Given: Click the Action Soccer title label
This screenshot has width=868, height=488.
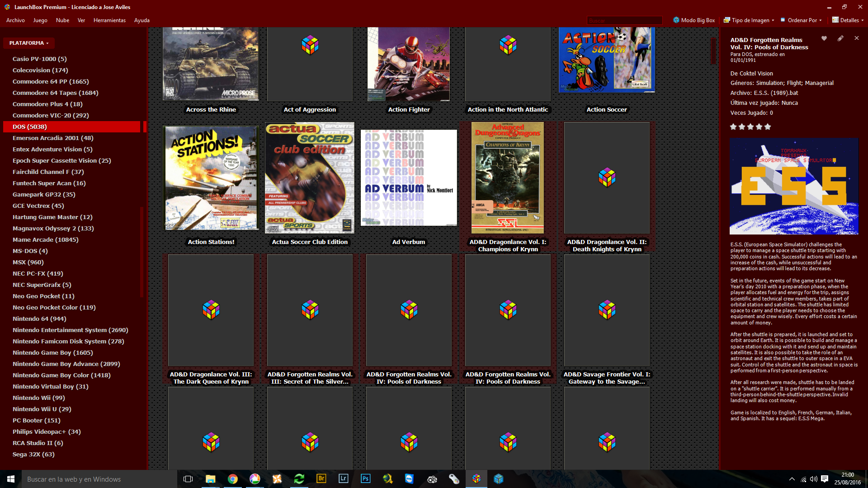Looking at the screenshot, I should [x=607, y=110].
